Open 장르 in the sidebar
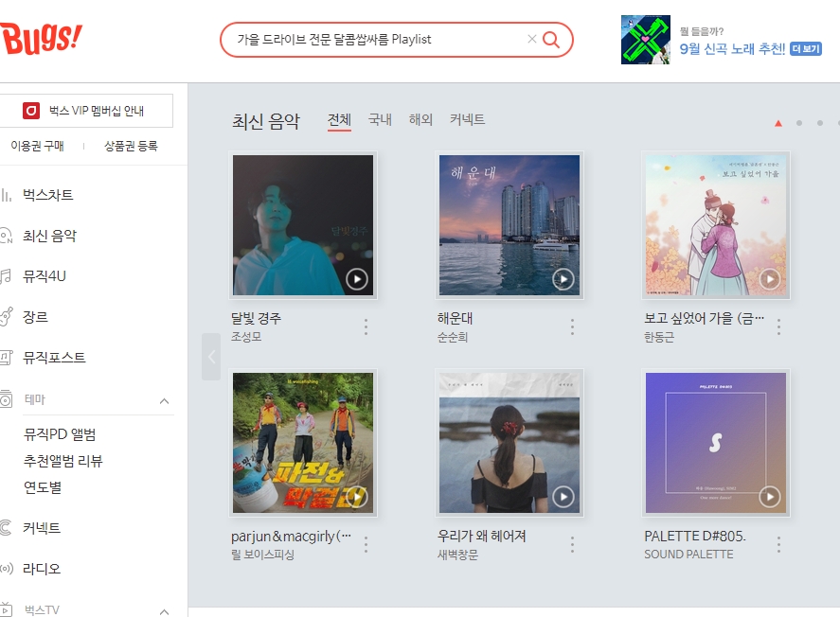The image size is (840, 617). (35, 317)
